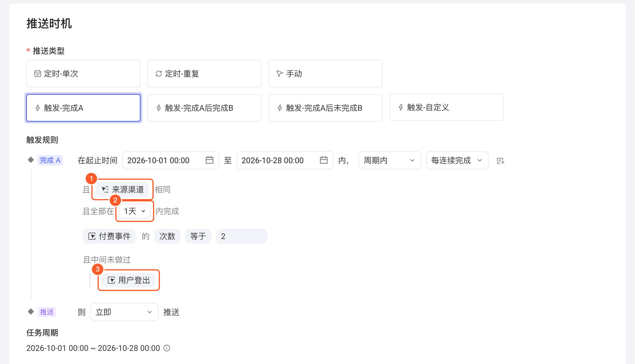Screen dimensions: 635x364
Task: Select the 定时-重复 push type
Action: [204, 74]
